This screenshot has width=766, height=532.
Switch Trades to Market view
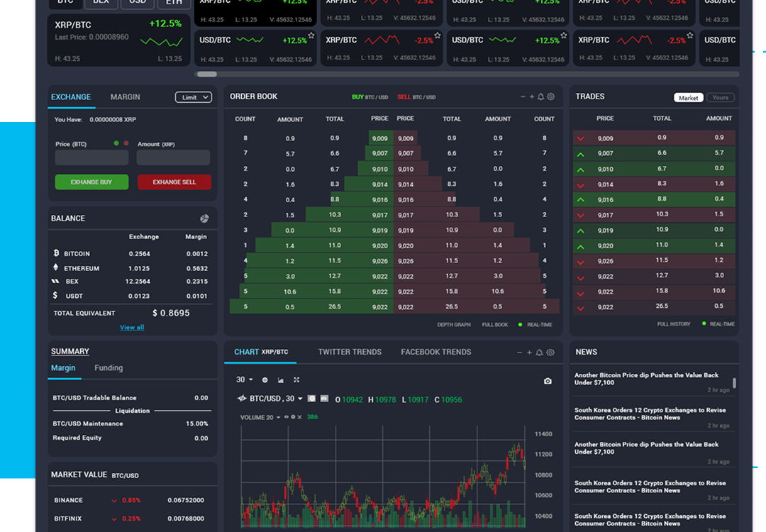[688, 98]
